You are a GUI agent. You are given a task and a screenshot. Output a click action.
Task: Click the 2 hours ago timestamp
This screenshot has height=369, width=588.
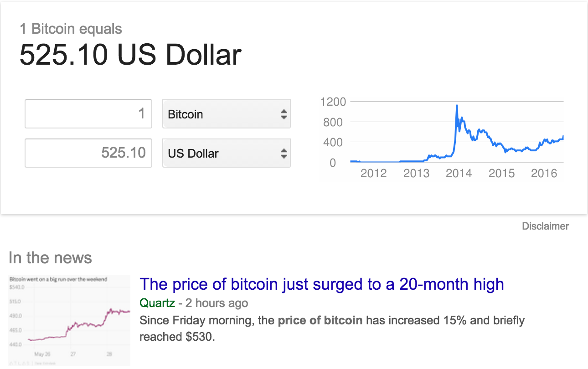point(216,302)
